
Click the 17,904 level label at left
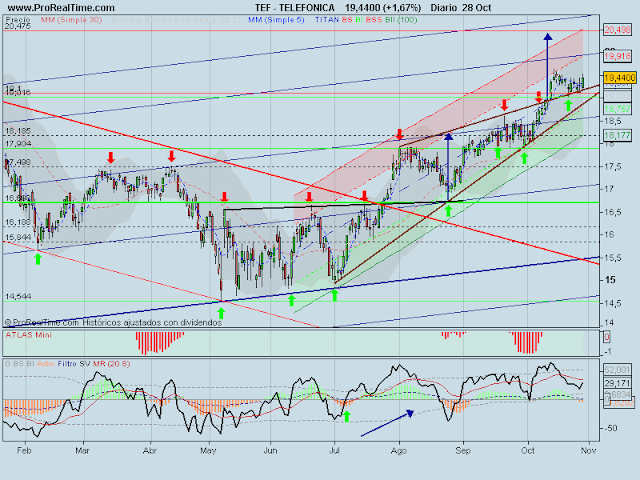pyautogui.click(x=18, y=144)
